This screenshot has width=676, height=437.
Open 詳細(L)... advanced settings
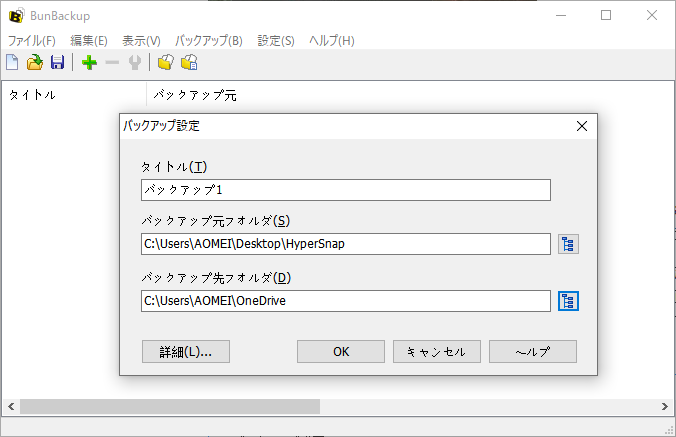(x=187, y=352)
